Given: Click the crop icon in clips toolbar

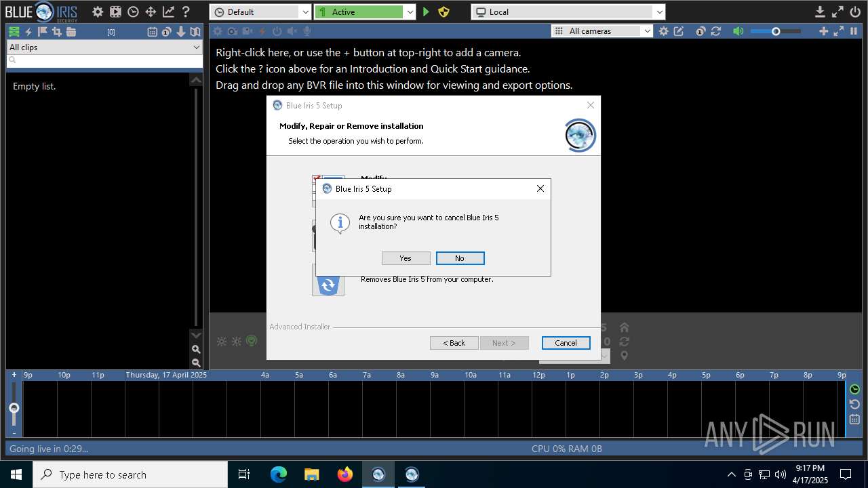Looking at the screenshot, I should click(57, 31).
